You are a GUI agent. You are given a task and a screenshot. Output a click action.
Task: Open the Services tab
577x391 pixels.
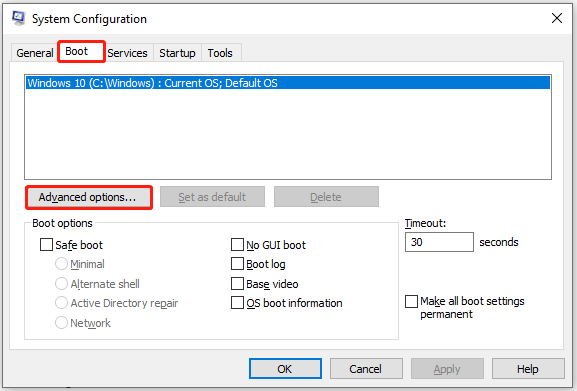click(127, 53)
